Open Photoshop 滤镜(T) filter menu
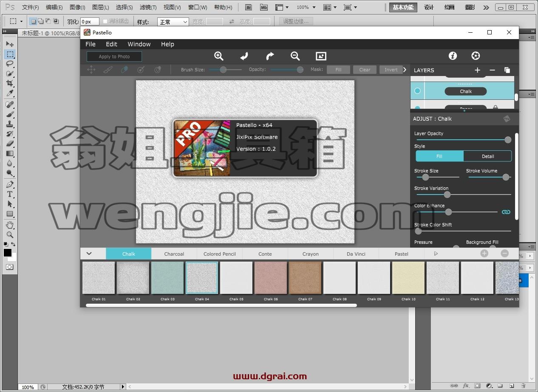Screen dimensions: 538x392 point(148,7)
